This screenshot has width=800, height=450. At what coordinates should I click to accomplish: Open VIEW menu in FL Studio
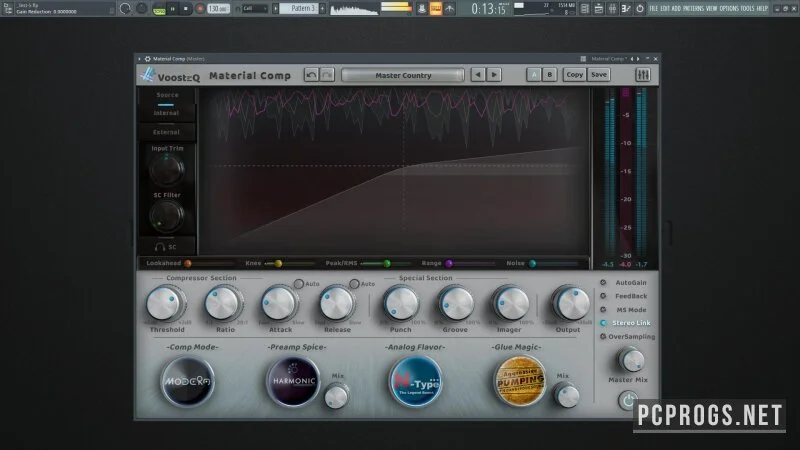pyautogui.click(x=711, y=9)
